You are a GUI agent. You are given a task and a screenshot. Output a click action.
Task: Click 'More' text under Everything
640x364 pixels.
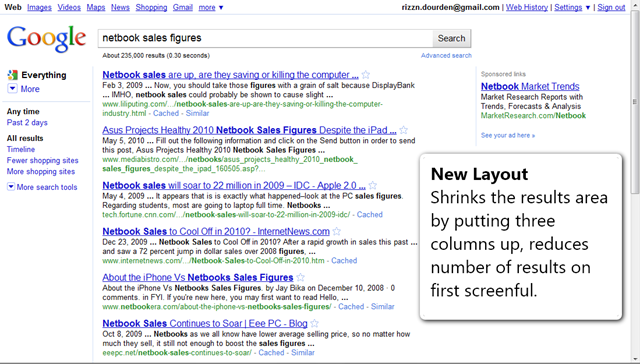30,89
